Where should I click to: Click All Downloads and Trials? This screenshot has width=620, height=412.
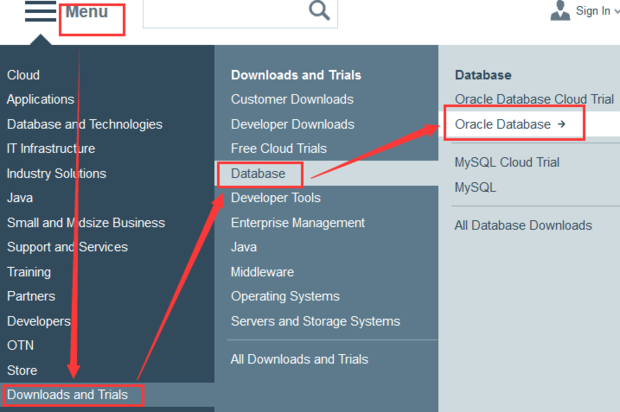(x=299, y=359)
